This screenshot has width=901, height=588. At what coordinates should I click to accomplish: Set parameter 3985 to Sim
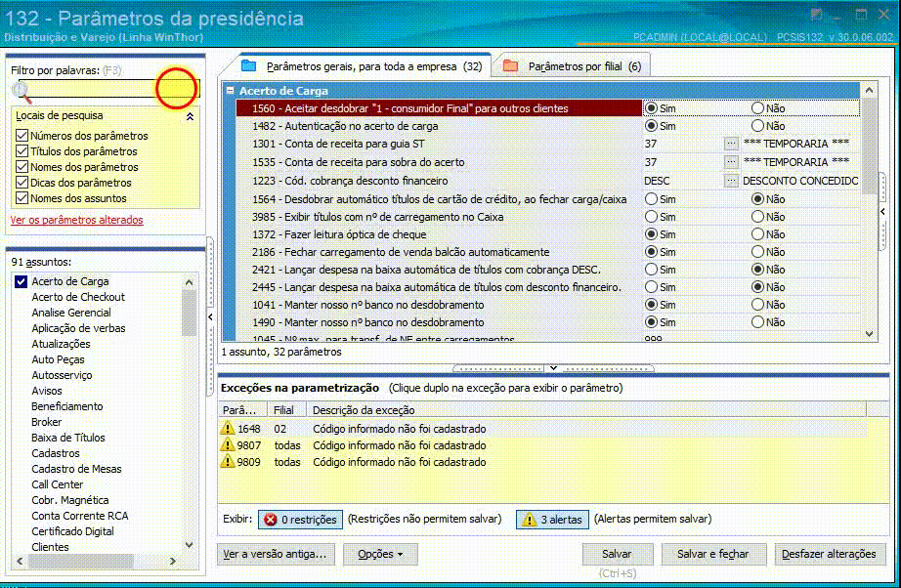coord(651,217)
